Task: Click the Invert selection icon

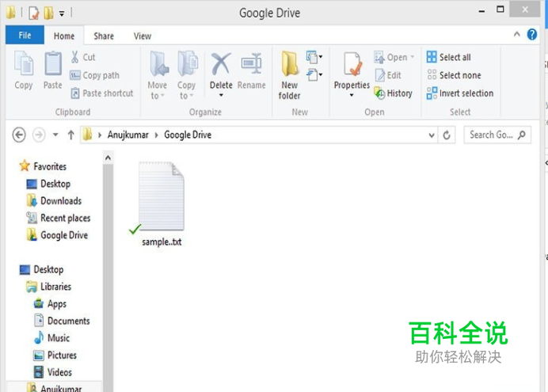Action: pyautogui.click(x=432, y=93)
